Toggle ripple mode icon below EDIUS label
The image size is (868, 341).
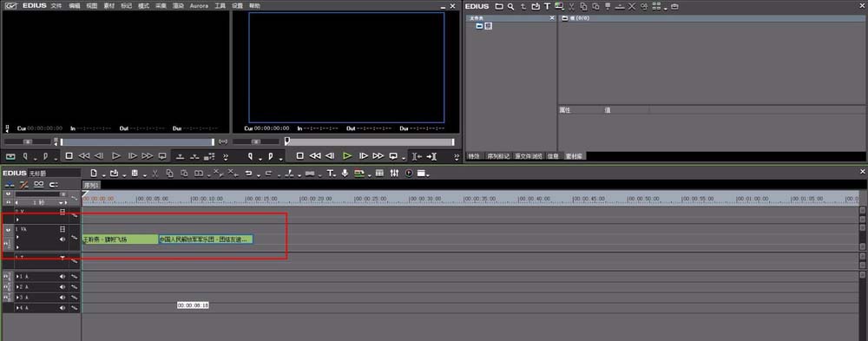(23, 184)
